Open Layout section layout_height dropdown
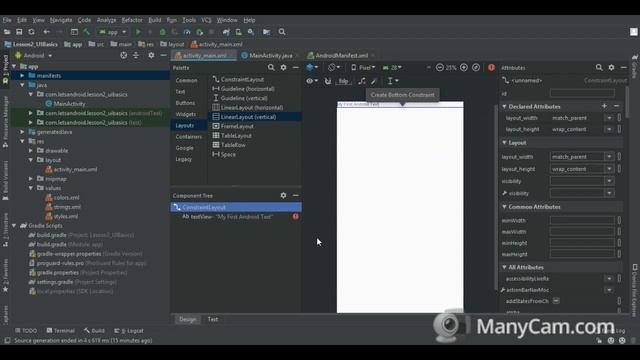 [609, 169]
